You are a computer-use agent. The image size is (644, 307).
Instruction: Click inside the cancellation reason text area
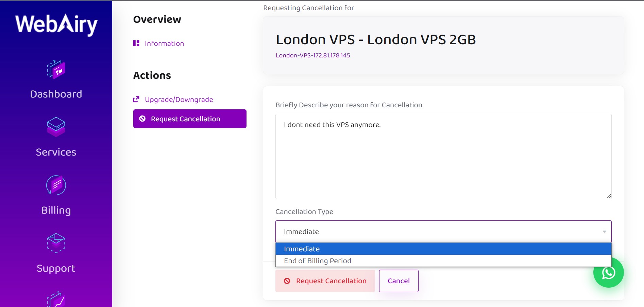tap(443, 156)
